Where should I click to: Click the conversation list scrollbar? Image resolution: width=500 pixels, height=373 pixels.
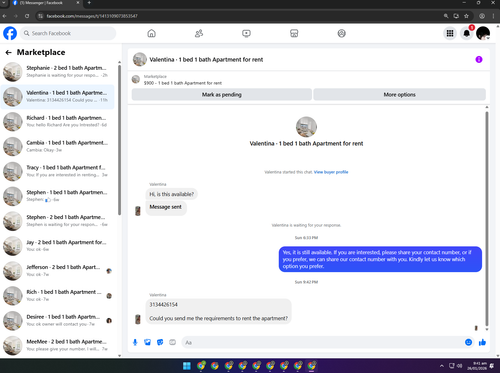coord(119,140)
